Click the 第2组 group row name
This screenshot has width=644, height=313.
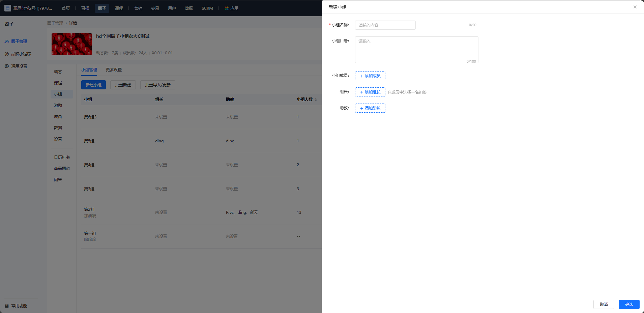[89, 209]
